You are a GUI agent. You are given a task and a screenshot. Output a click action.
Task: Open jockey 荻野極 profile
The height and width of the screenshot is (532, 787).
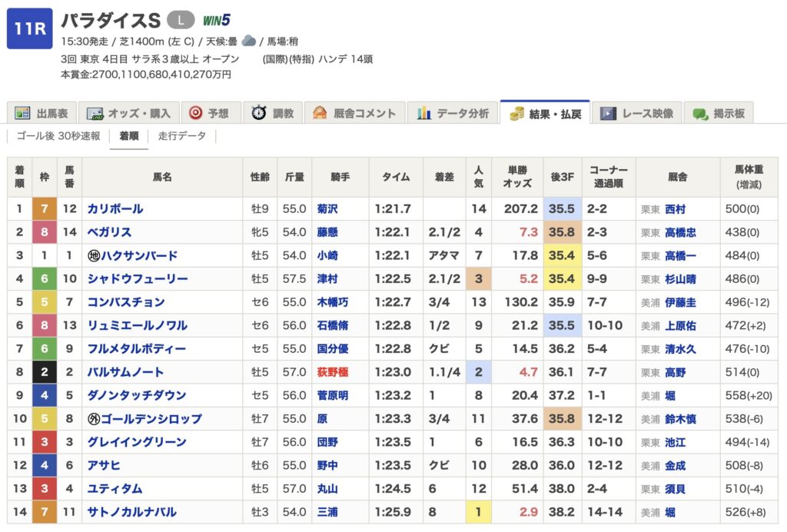333,372
